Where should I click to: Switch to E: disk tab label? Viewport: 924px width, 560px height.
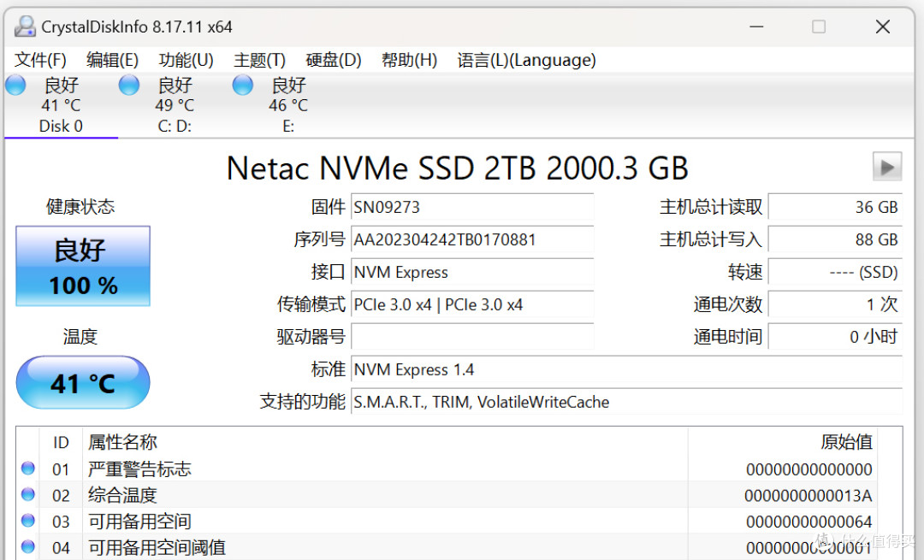(x=288, y=126)
